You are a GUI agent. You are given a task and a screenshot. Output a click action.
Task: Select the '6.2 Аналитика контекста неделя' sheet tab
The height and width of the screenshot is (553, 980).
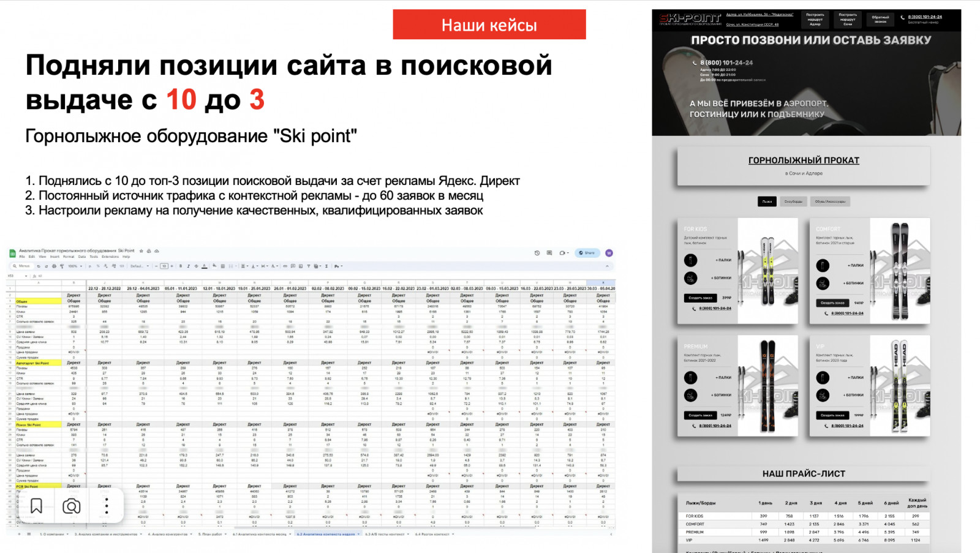click(x=328, y=534)
